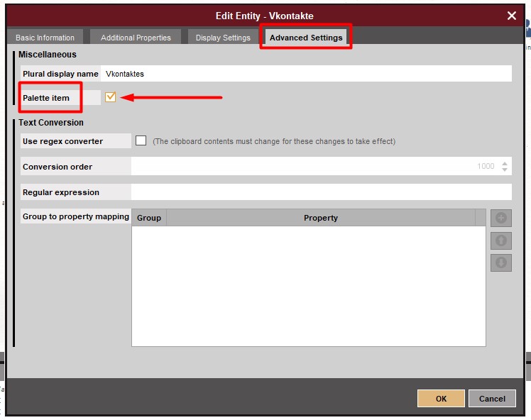The image size is (531, 420).
Task: Click the Use regex converter label
Action: [x=62, y=141]
